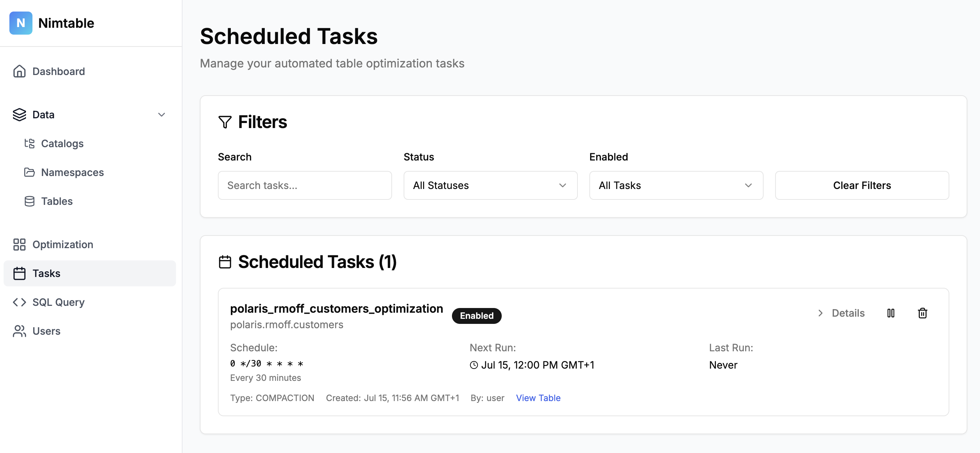Viewport: 980px width, 453px height.
Task: Pause the enabled customers optimization task
Action: [x=891, y=313]
